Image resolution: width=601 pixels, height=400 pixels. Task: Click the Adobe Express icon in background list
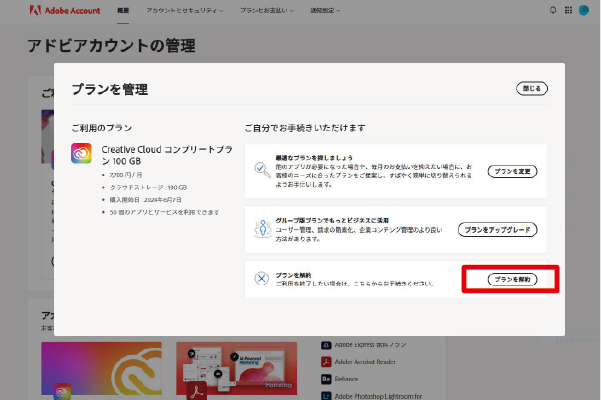coord(326,345)
